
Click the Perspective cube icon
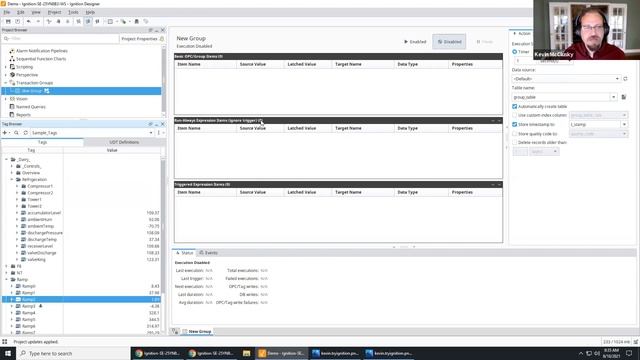(12, 75)
